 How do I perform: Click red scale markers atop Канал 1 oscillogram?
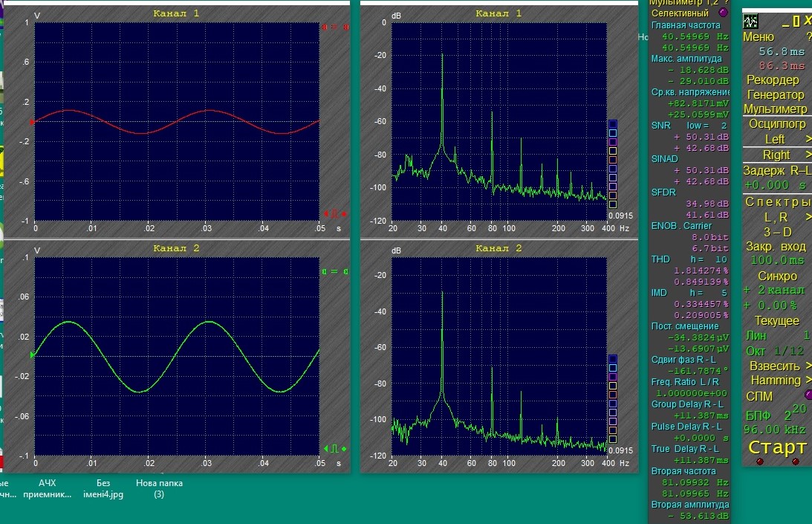pos(335,27)
